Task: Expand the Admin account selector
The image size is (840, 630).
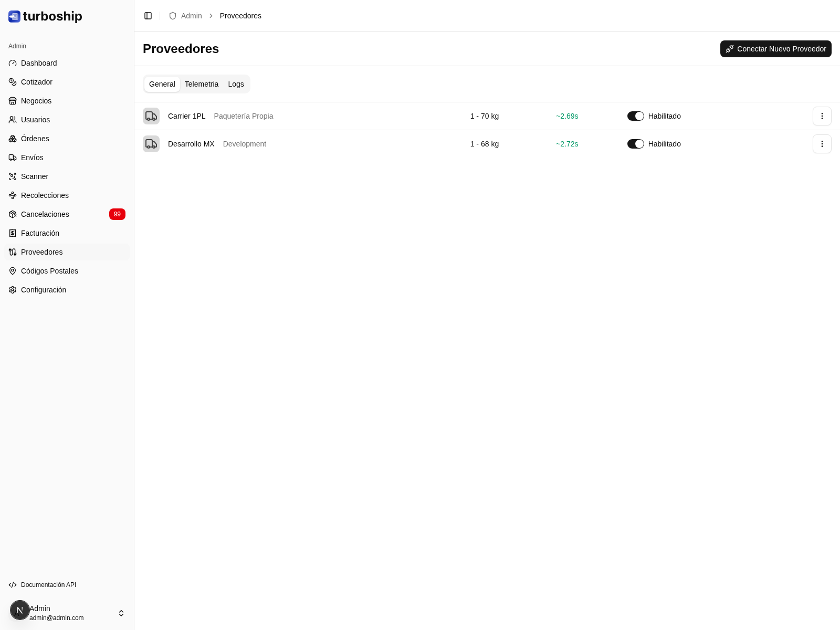Action: coord(121,613)
